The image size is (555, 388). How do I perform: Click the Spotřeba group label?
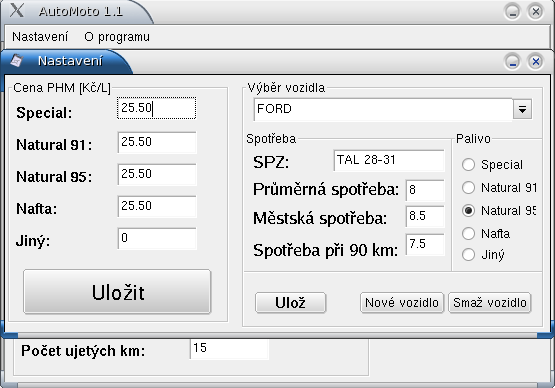tap(271, 139)
